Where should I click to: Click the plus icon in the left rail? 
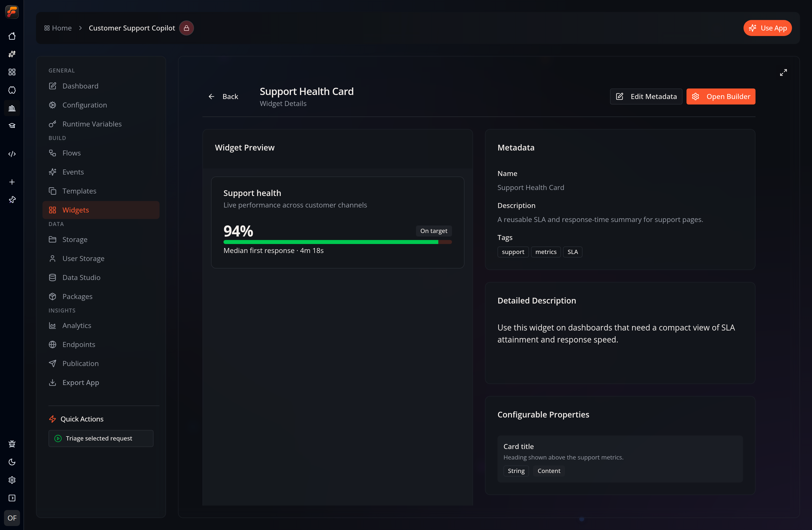point(12,182)
